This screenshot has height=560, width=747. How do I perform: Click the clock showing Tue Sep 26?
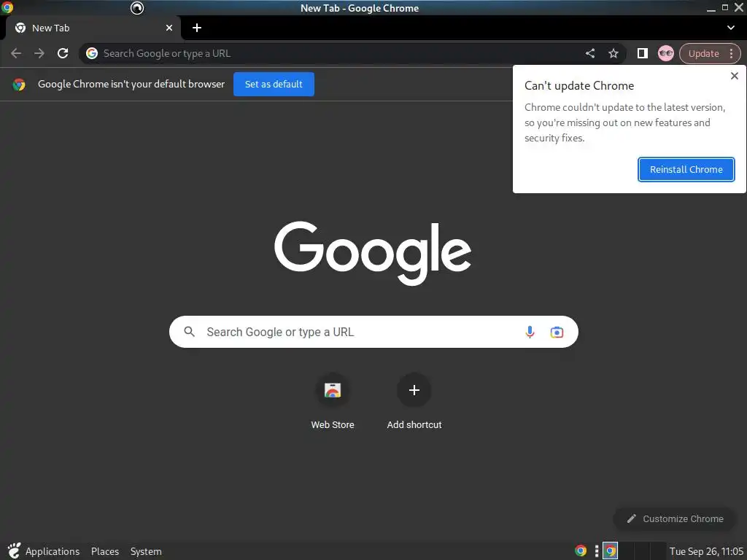pos(706,551)
